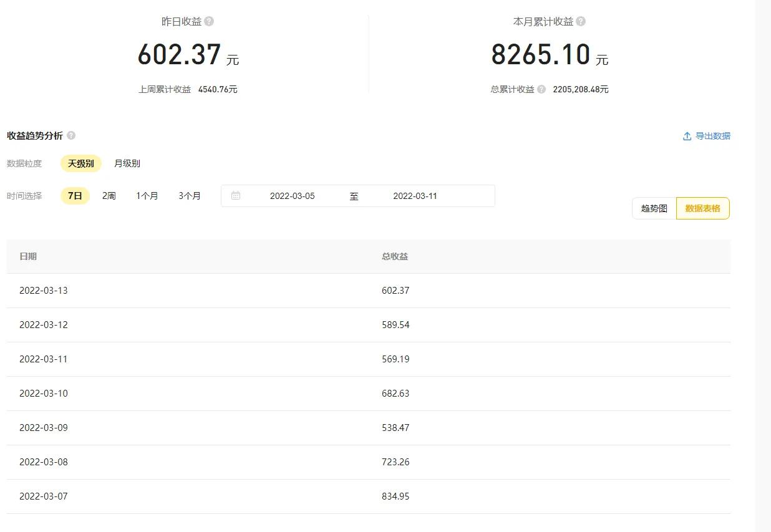Click the 上周累计收益 label
The image size is (771, 532).
point(165,89)
